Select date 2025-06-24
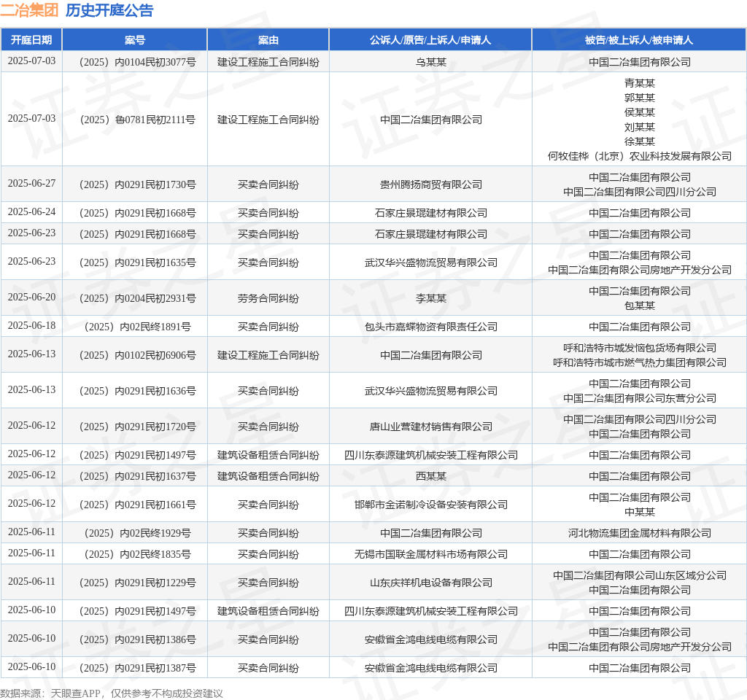747x700 pixels. pos(31,212)
